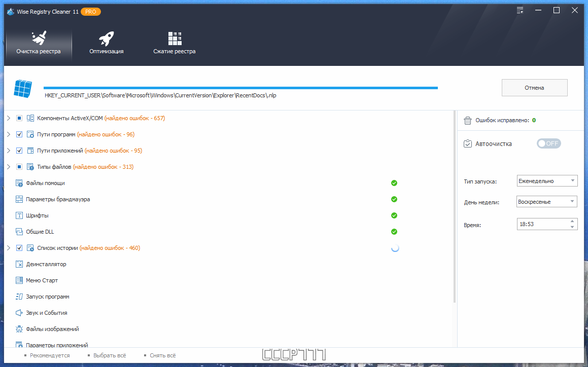Turn on the Автоочистка OFF switch

pyautogui.click(x=548, y=143)
